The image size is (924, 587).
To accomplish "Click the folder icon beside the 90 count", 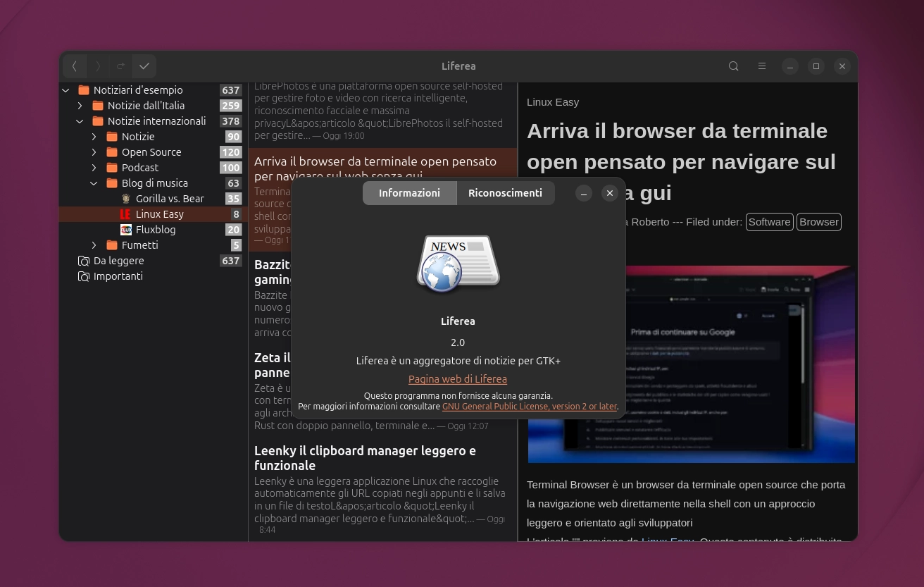I will click(112, 137).
